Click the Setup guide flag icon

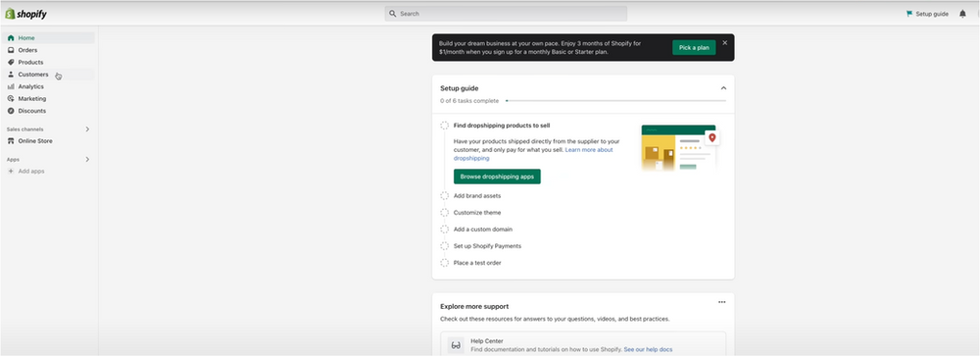pos(908,14)
